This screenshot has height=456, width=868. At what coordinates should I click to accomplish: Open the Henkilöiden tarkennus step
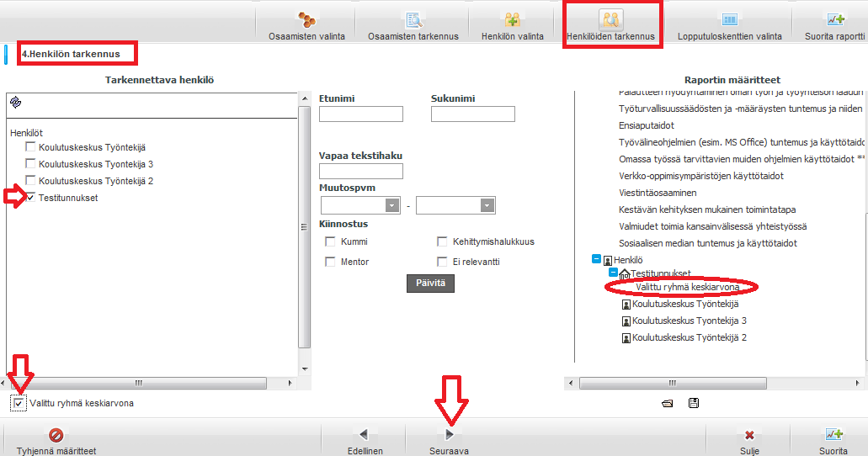(x=610, y=25)
